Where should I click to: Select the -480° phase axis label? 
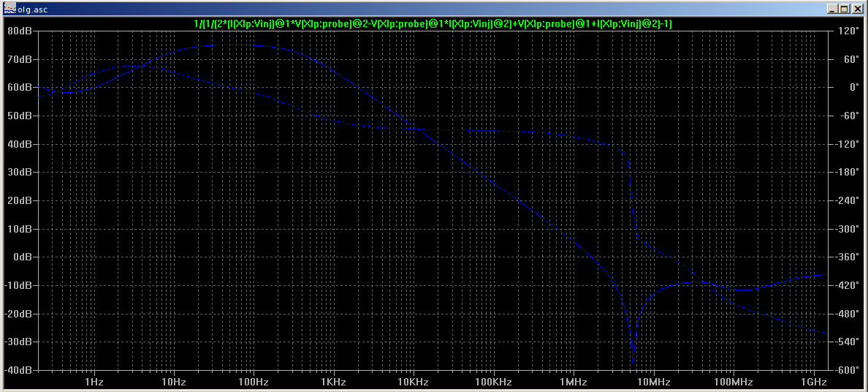tap(848, 313)
